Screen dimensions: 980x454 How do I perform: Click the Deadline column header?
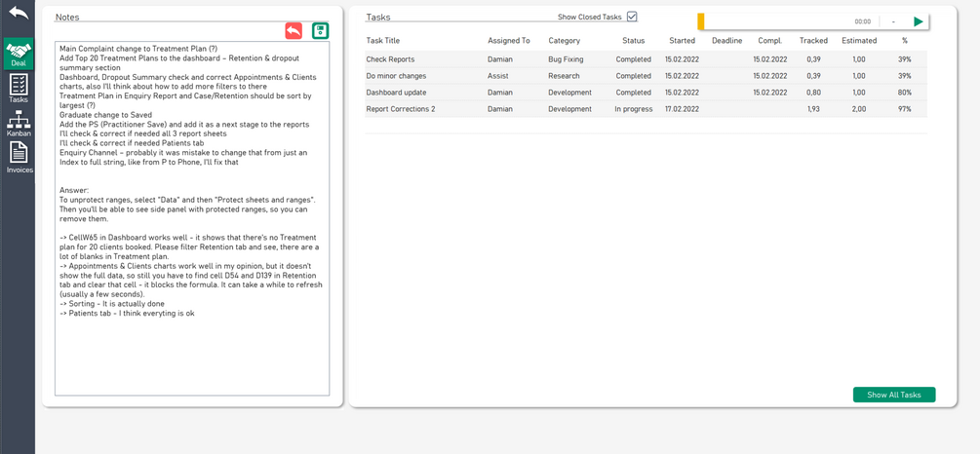click(x=726, y=41)
